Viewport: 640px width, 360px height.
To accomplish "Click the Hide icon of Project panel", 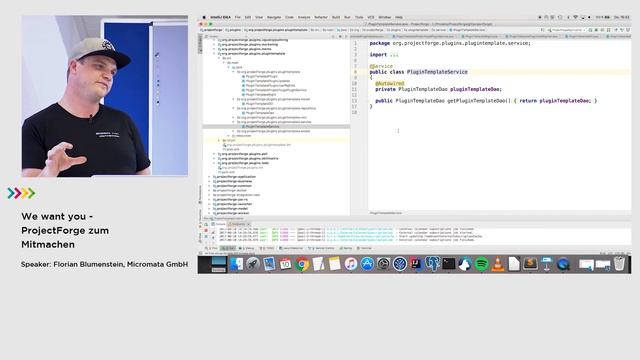I will pos(346,36).
